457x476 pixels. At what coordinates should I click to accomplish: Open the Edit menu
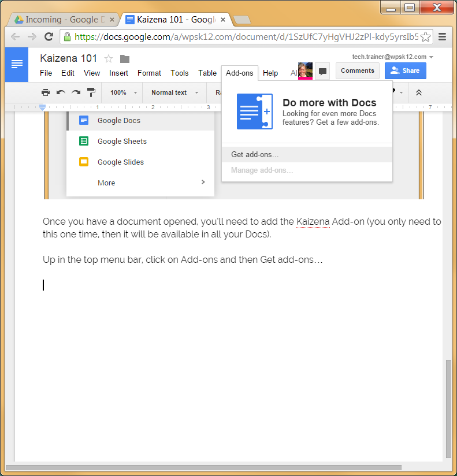[x=68, y=73]
